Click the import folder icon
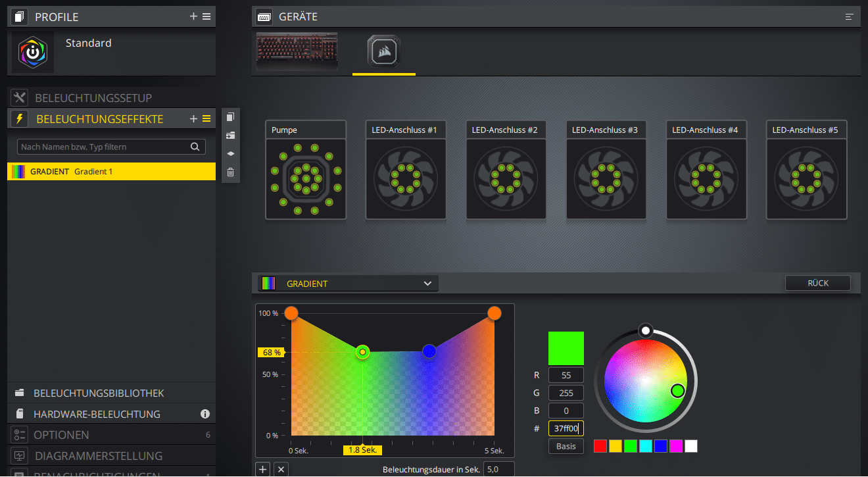This screenshot has width=868, height=477. [230, 136]
